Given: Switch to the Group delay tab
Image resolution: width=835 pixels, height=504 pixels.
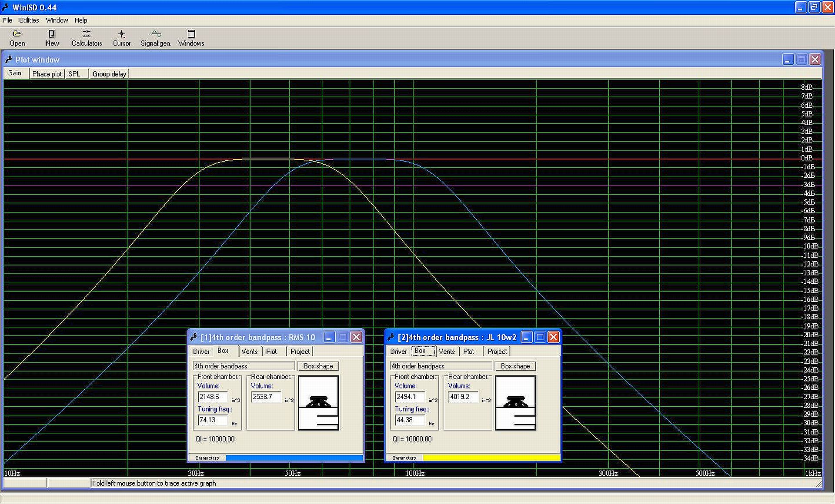Looking at the screenshot, I should (x=109, y=74).
